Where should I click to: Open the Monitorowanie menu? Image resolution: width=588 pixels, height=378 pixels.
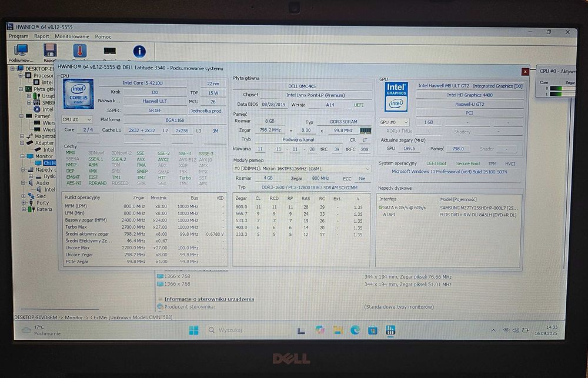click(x=72, y=36)
